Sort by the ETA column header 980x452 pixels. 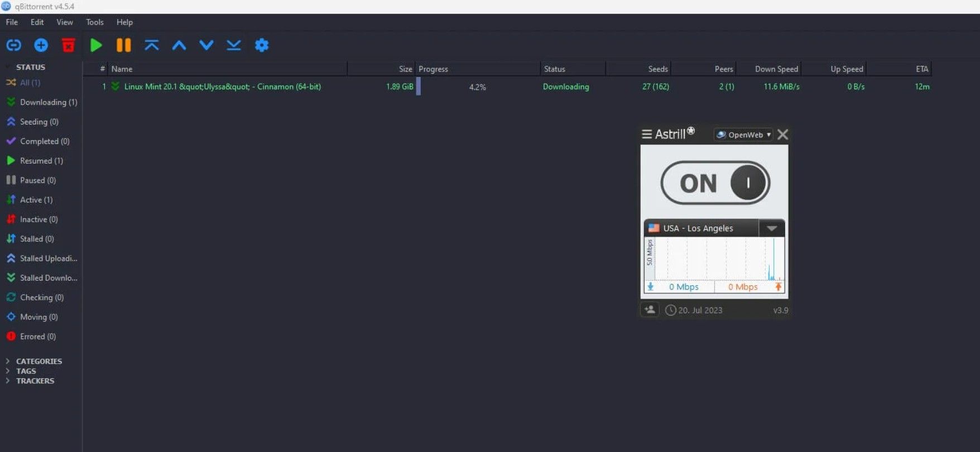899,69
